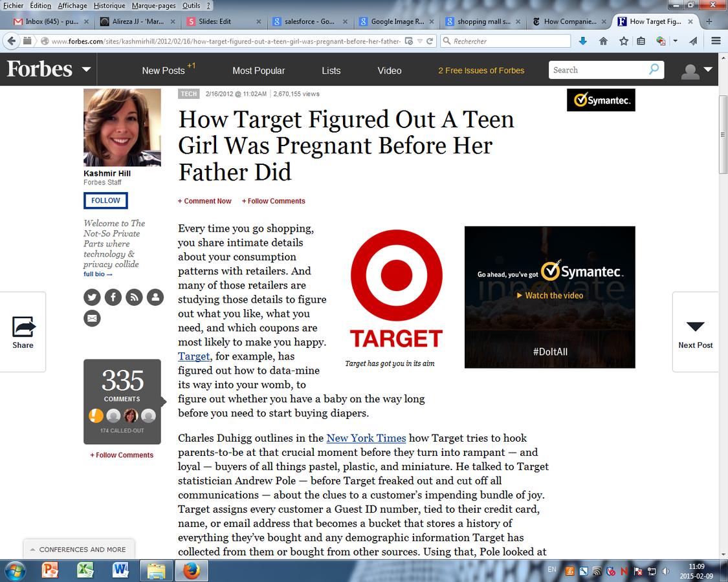Click the 335 Comments box

122,402
